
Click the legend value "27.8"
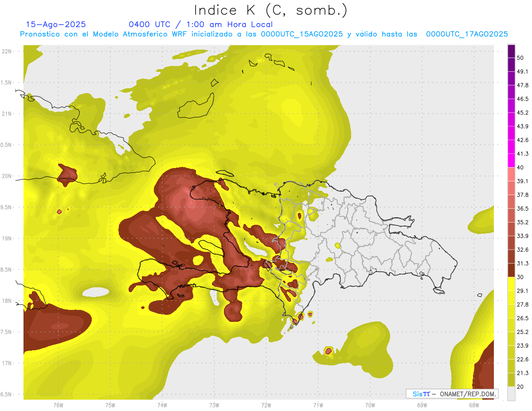coord(523,305)
